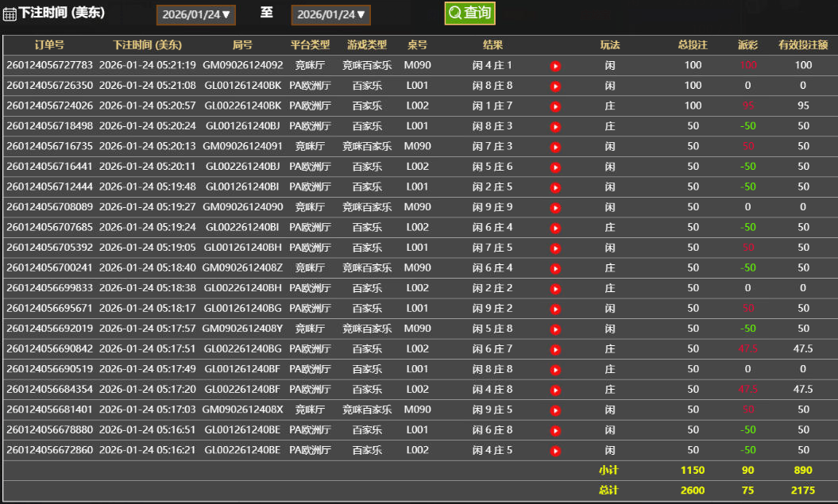Play replay for round GL002261240BF
The height and width of the screenshot is (504, 838).
[x=555, y=390]
